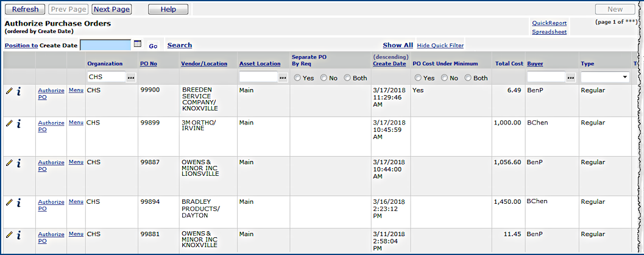
Task: Open the Menu for PO 99900
Action: click(76, 90)
